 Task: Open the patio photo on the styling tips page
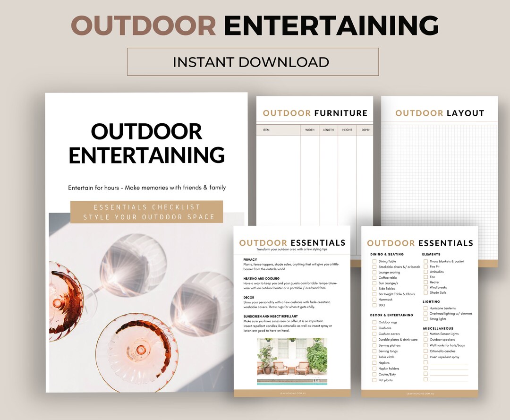pyautogui.click(x=292, y=360)
